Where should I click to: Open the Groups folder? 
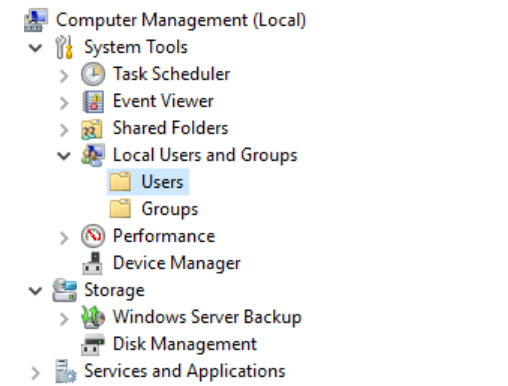pyautogui.click(x=154, y=209)
